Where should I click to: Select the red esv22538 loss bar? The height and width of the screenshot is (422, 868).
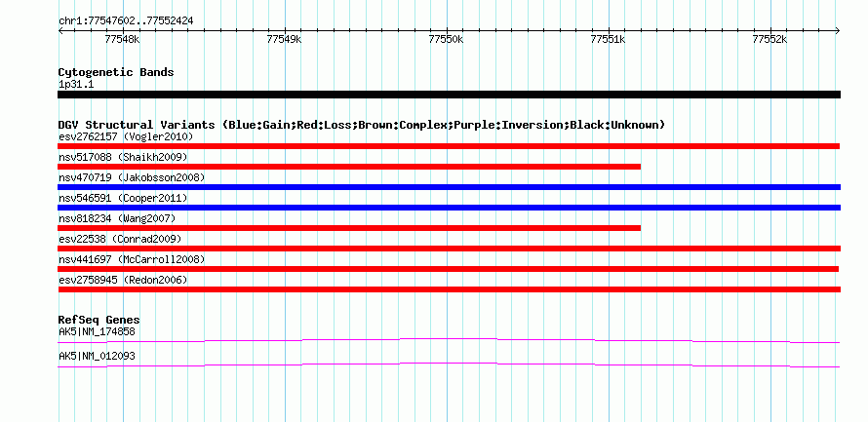[x=449, y=249]
